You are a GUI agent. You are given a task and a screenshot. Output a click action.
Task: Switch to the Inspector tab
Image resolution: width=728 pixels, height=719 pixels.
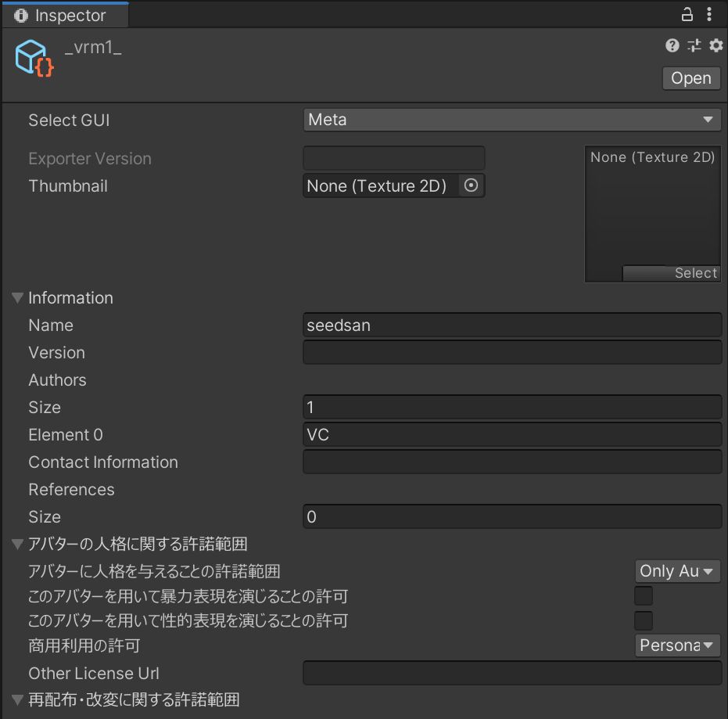tap(65, 16)
